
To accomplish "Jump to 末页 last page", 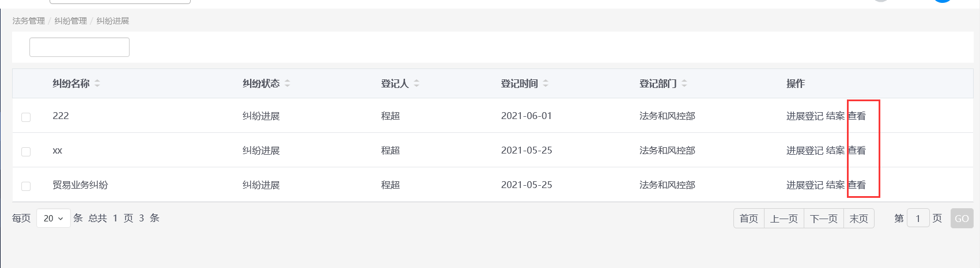I will tap(859, 219).
